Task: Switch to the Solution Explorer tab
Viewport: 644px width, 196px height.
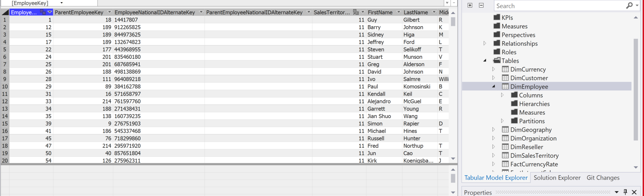Action: click(557, 178)
